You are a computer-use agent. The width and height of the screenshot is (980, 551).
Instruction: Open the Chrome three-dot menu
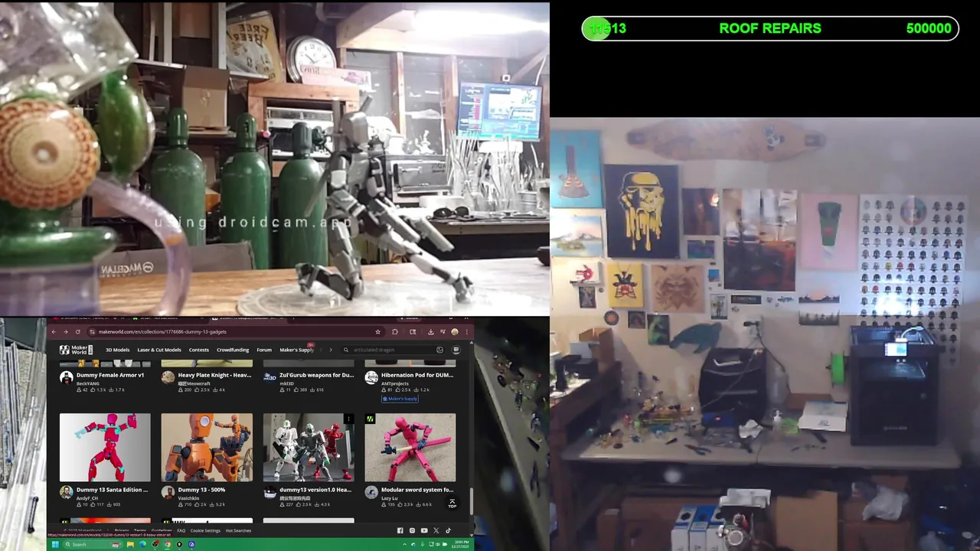click(466, 332)
